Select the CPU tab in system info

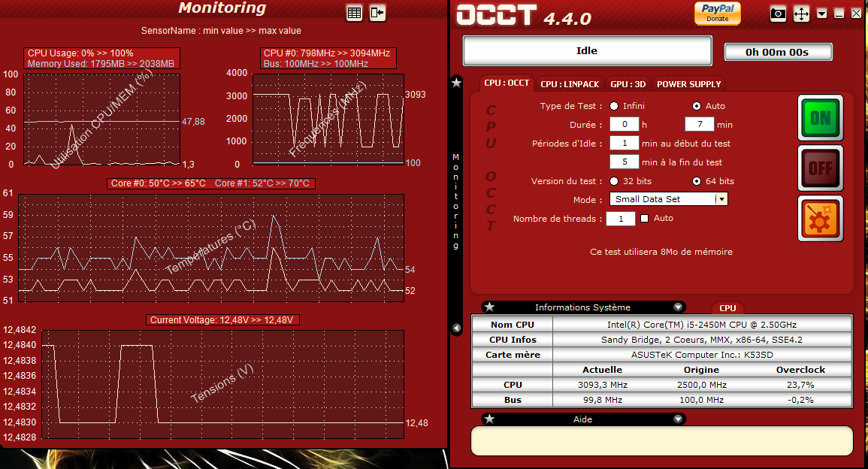pyautogui.click(x=727, y=308)
